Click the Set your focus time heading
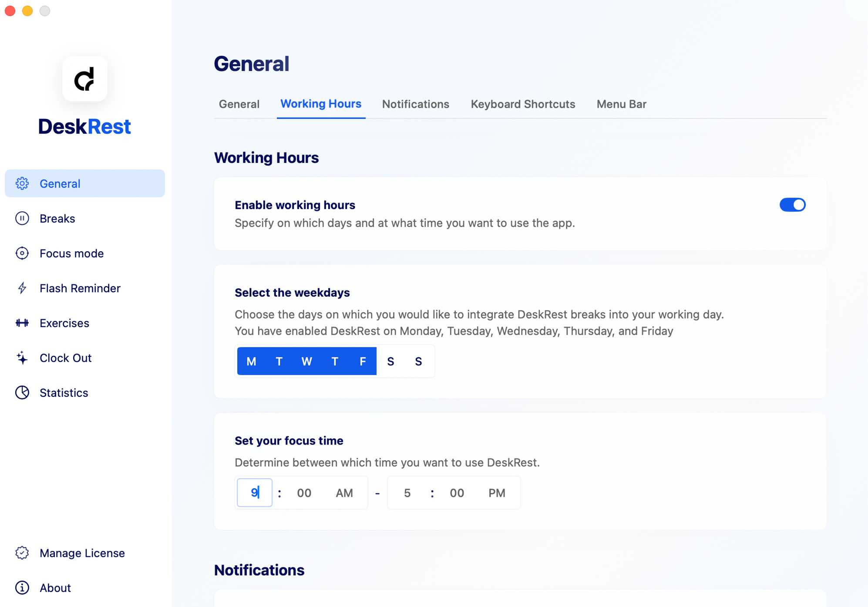Viewport: 868px width, 607px height. point(289,440)
